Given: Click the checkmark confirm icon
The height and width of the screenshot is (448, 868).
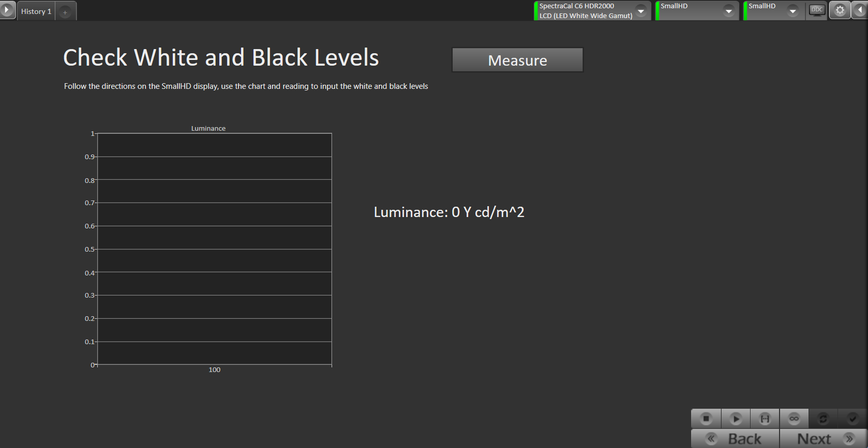Looking at the screenshot, I should click(852, 419).
